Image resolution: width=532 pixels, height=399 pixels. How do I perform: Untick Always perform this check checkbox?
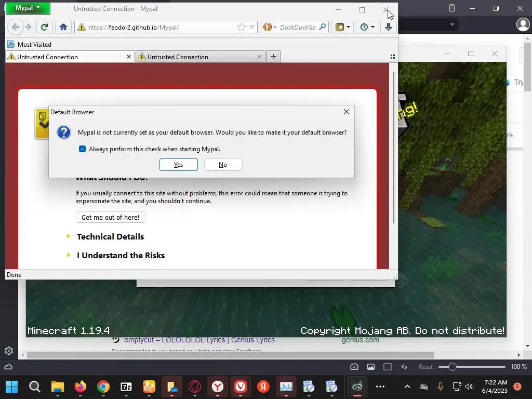tap(82, 149)
